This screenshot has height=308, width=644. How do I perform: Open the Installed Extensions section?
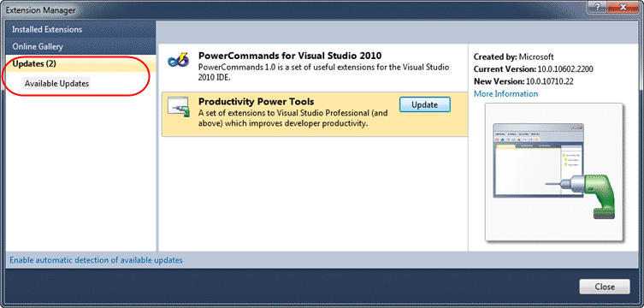coord(81,30)
